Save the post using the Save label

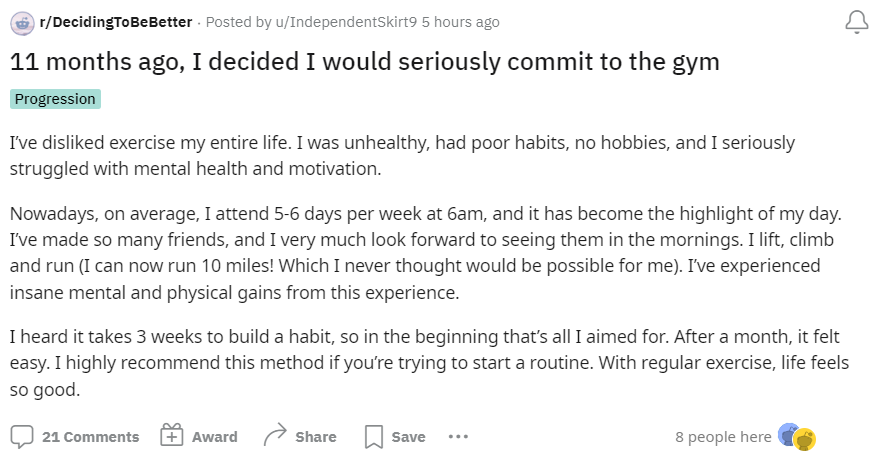click(x=408, y=437)
